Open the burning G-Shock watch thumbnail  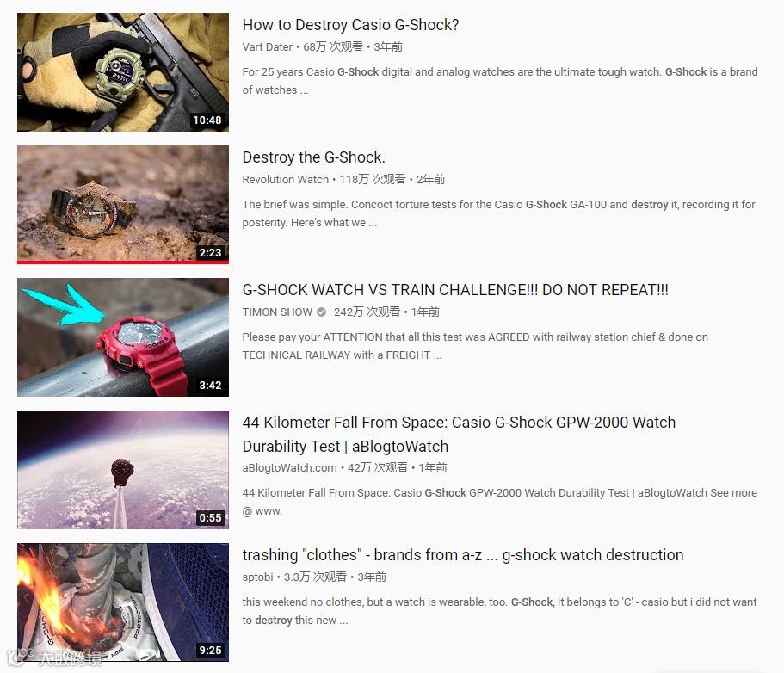click(123, 602)
